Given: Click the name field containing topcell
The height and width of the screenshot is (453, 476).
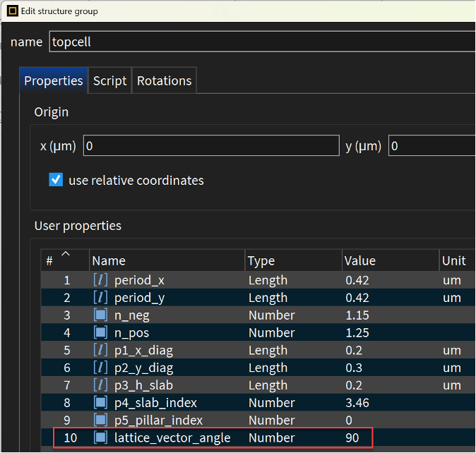Looking at the screenshot, I should (262, 42).
